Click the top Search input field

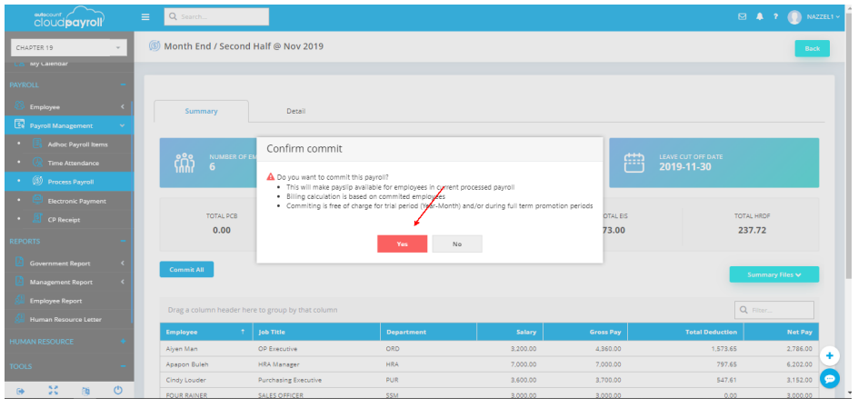(216, 16)
